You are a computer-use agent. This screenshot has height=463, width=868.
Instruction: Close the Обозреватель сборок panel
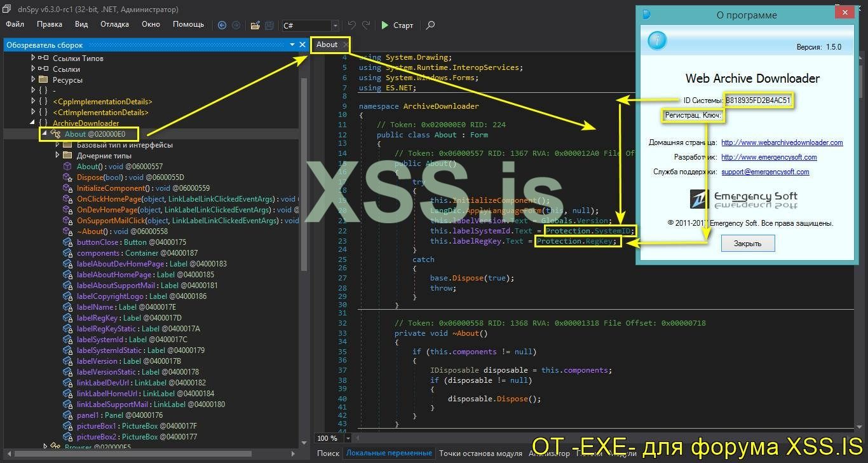[x=302, y=45]
